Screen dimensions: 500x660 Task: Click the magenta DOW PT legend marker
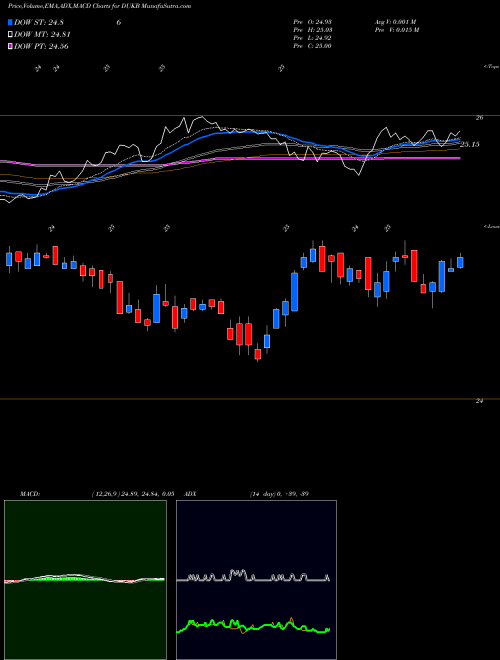(11, 46)
